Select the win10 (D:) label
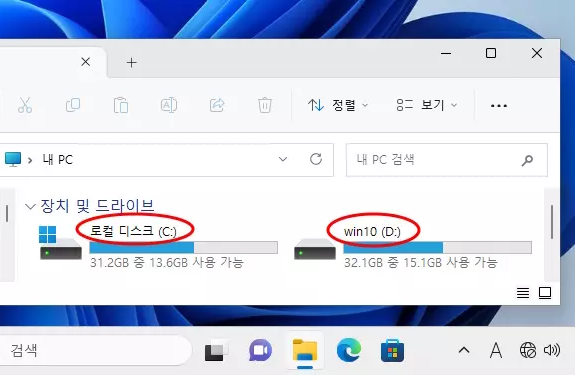Viewport: 575px width, 375px height. [x=372, y=232]
